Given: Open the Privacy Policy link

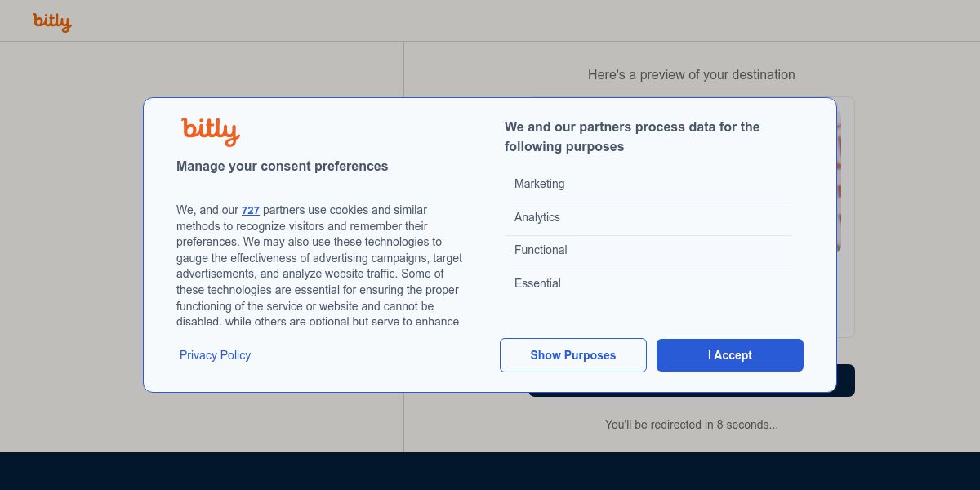Looking at the screenshot, I should [215, 355].
